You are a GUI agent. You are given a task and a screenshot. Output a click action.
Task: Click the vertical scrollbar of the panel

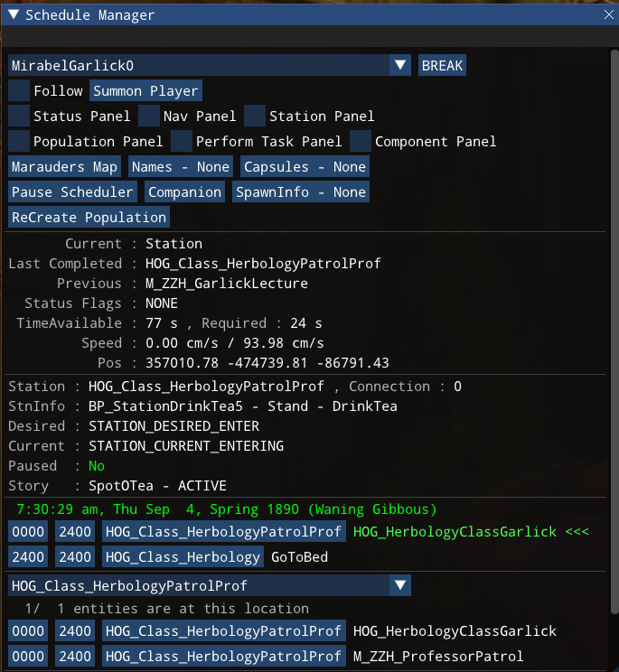coord(614,332)
